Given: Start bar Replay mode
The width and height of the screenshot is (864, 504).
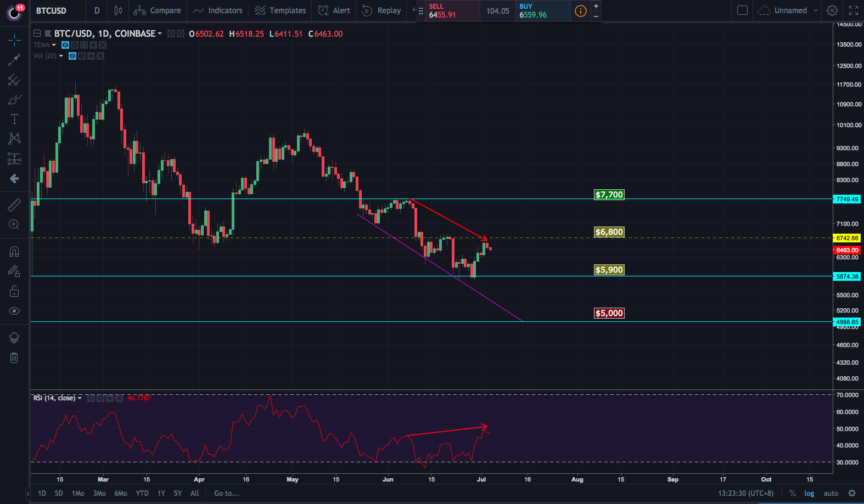Looking at the screenshot, I should pos(381,10).
